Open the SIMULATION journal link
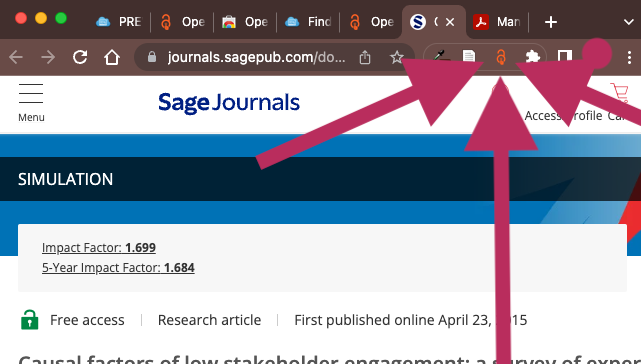 [65, 179]
